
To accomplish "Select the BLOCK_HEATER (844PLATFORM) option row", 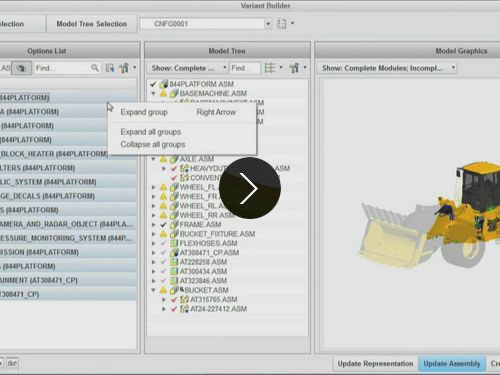I will [68, 154].
